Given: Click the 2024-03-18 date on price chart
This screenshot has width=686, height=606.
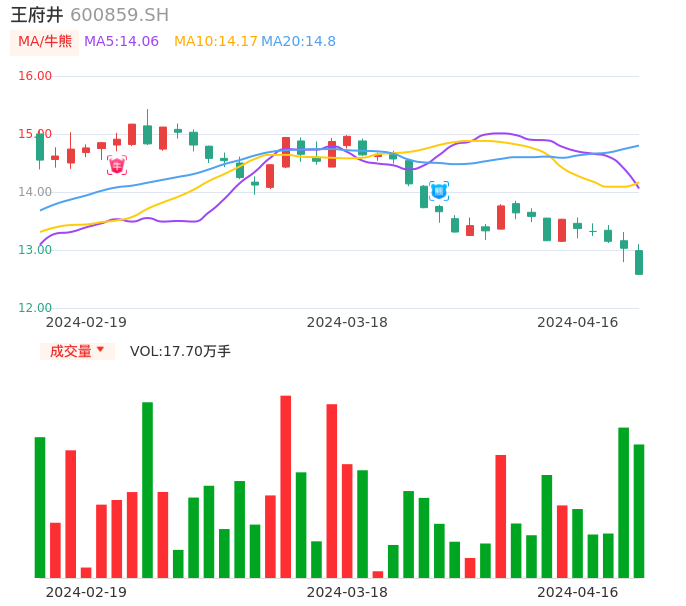Looking at the screenshot, I should [347, 322].
